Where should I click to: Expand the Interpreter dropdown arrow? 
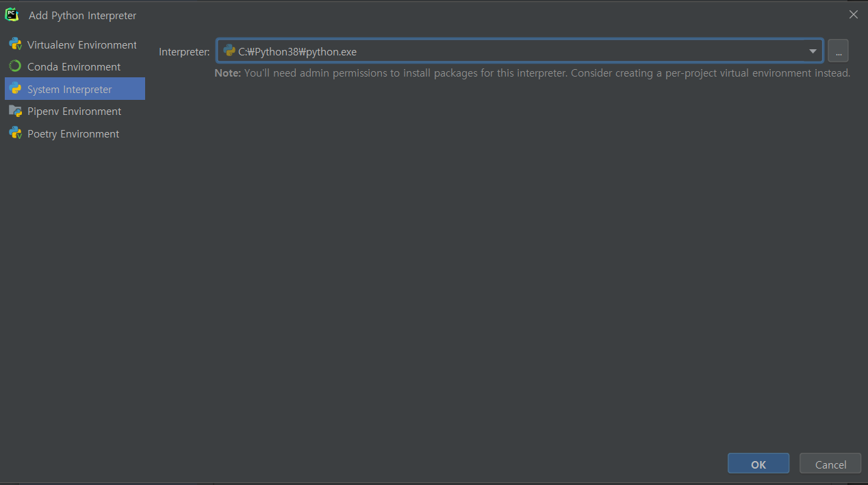click(x=813, y=51)
